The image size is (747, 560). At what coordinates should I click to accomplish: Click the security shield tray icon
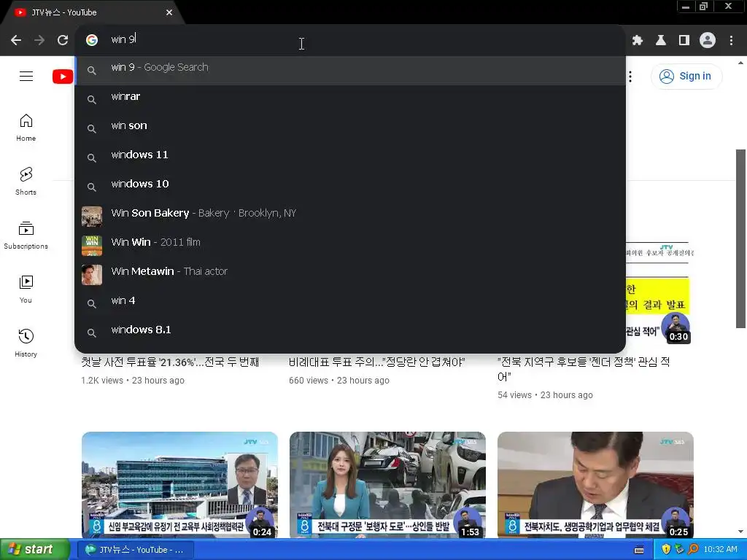point(666,550)
